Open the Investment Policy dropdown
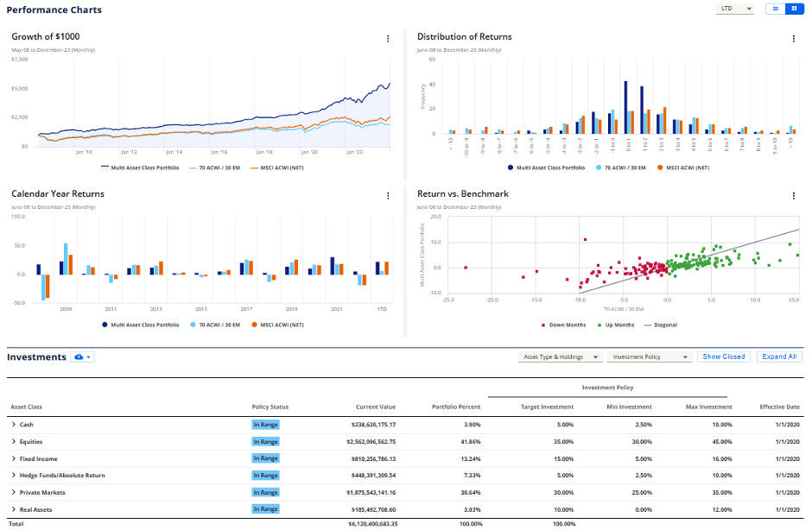Viewport: 812px width, 530px height. coord(650,356)
